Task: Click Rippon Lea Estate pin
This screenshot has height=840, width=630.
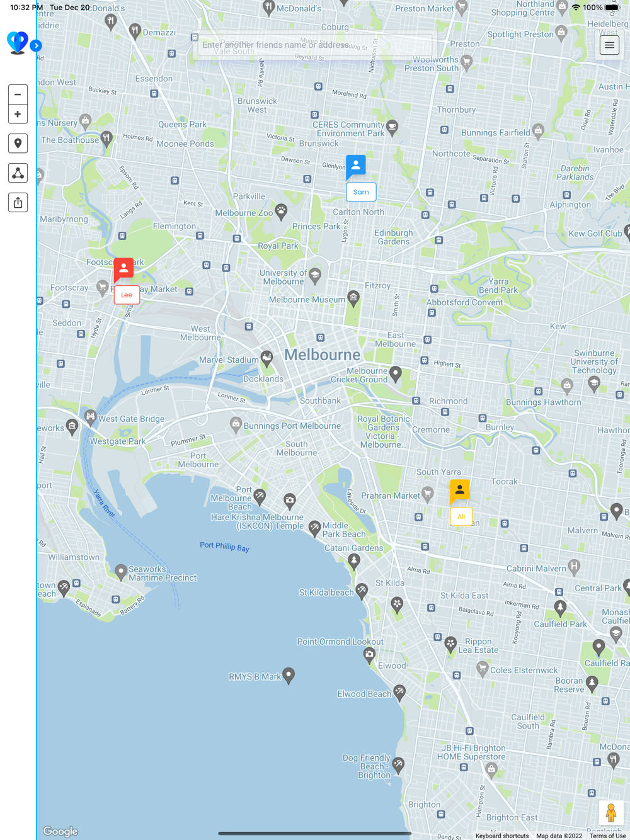Action: (450, 644)
